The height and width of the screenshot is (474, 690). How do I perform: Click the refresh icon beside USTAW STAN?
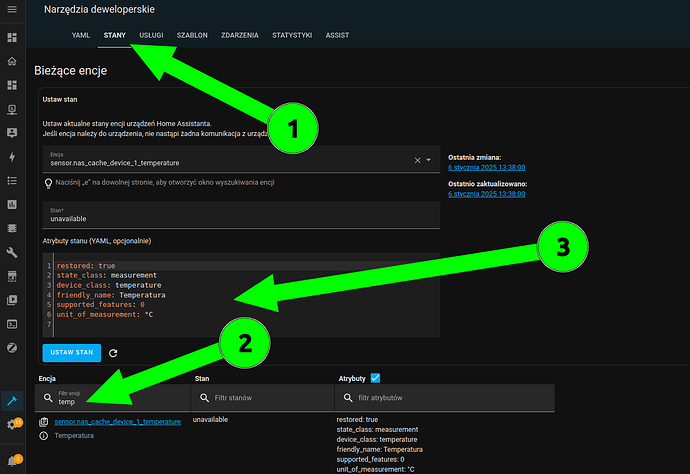(x=113, y=353)
